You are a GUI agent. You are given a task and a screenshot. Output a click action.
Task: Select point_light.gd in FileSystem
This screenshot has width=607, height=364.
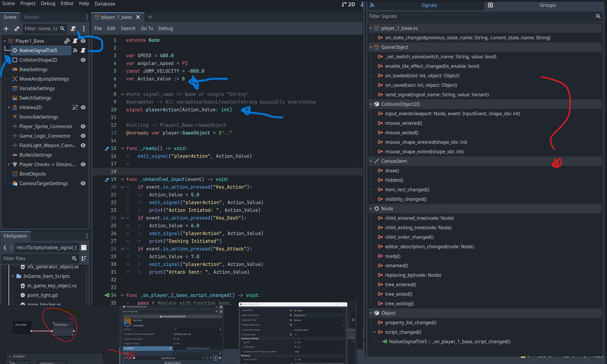pyautogui.click(x=42, y=295)
